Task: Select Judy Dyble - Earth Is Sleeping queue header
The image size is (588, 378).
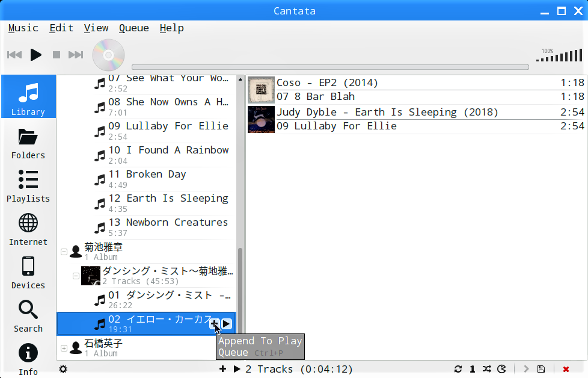Action: [430, 112]
